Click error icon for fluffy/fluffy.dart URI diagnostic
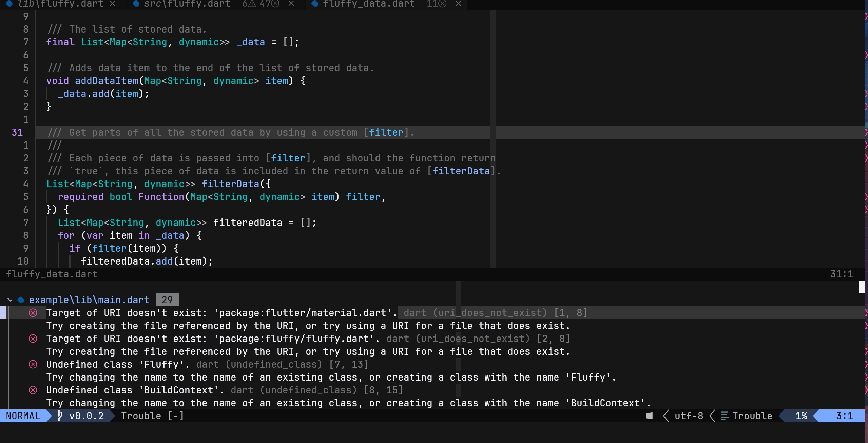The image size is (868, 443). [33, 339]
